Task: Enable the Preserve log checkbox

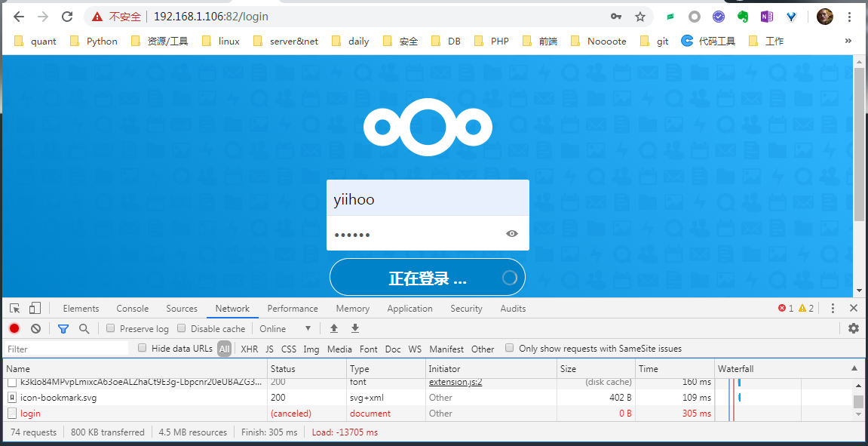Action: 110,328
